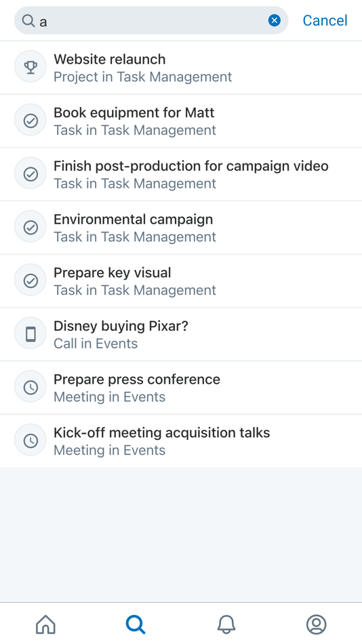
Task: Tap checkmark icon beside Book equipment for Matt
Action: [x=31, y=120]
